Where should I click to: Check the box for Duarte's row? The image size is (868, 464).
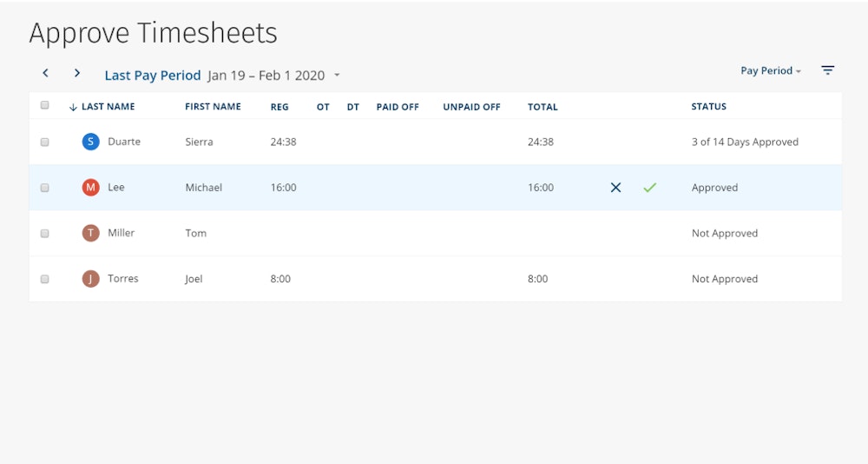[45, 142]
